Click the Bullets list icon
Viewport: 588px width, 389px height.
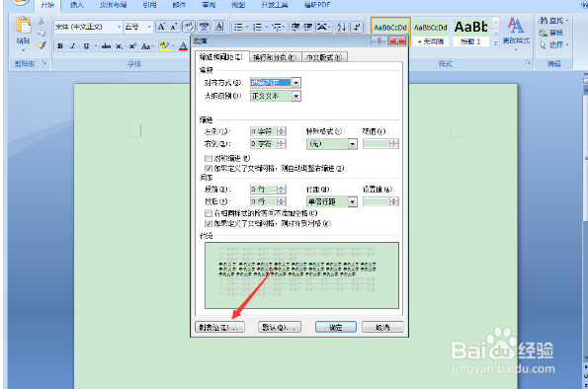(238, 27)
